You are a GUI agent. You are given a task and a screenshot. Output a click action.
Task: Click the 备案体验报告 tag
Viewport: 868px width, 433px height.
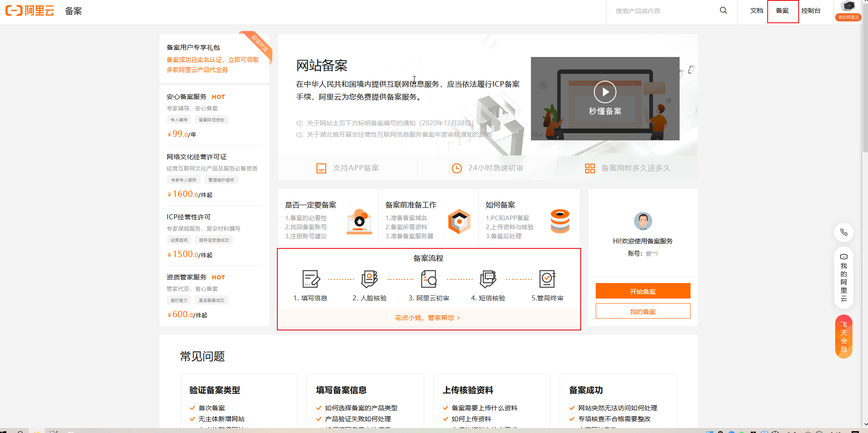[212, 120]
